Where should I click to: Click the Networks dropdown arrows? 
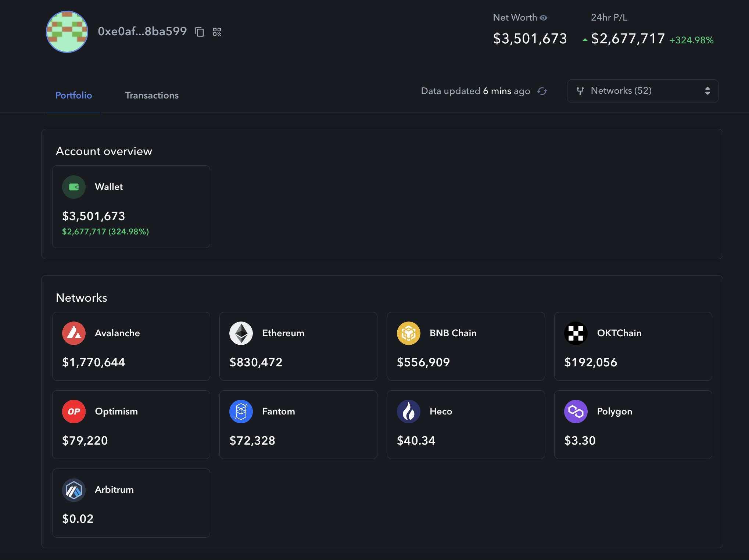click(x=707, y=91)
